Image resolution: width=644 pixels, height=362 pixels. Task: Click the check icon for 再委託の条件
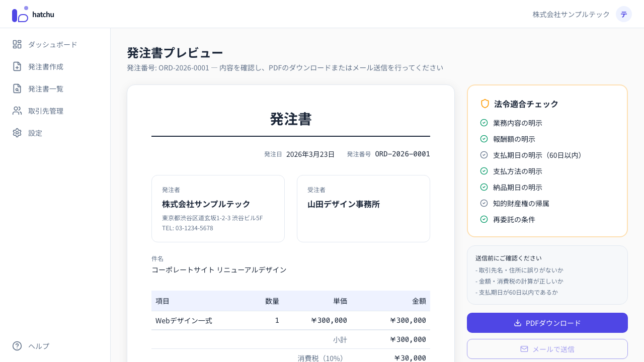click(484, 219)
